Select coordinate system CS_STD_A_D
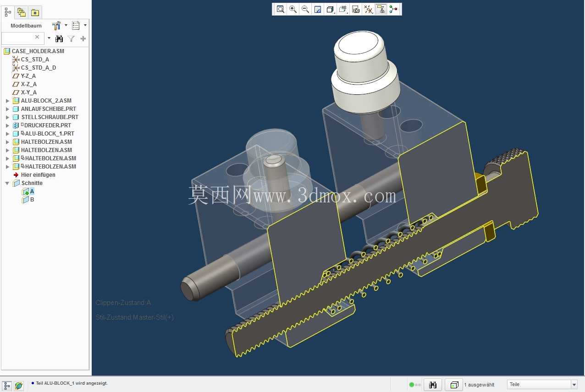This screenshot has width=585, height=392. pyautogui.click(x=39, y=68)
